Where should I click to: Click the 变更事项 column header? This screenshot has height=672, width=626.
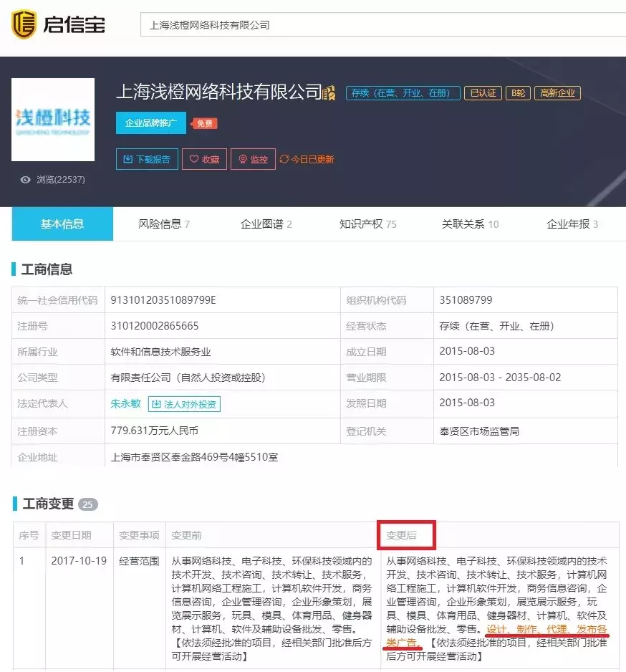[139, 535]
